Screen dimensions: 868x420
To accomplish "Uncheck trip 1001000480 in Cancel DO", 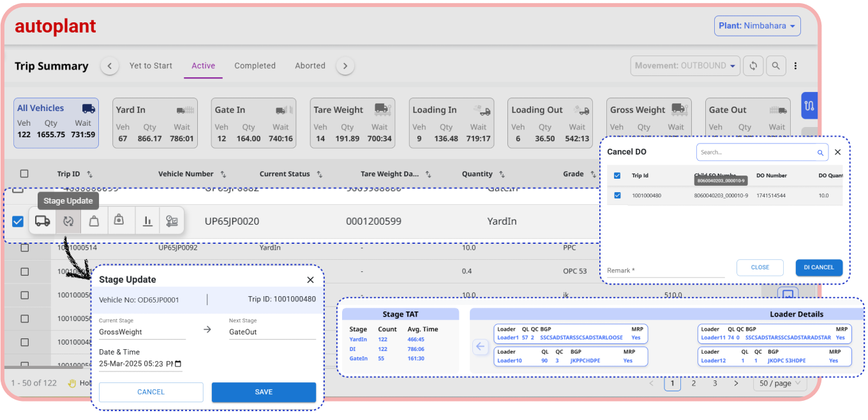I will (x=617, y=195).
